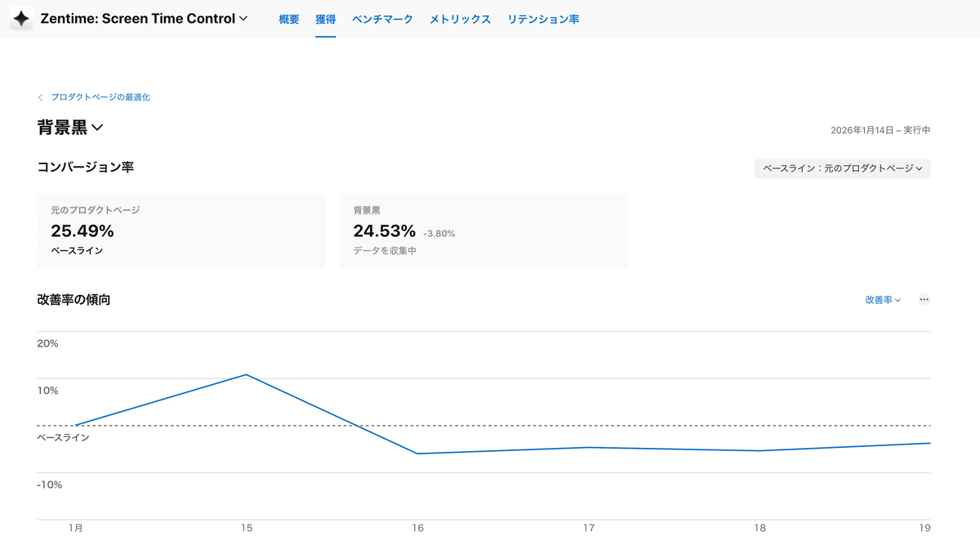Screen dimensions: 980x550
Task: Click the chart line point at day 16
Action: tap(418, 454)
